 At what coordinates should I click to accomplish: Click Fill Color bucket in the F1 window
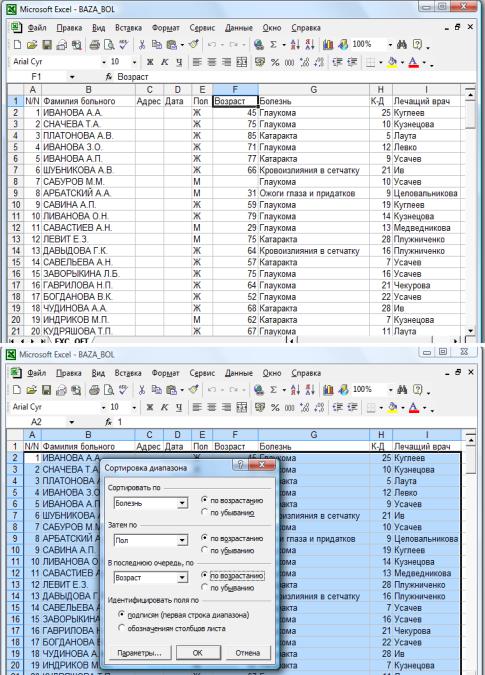pos(392,62)
